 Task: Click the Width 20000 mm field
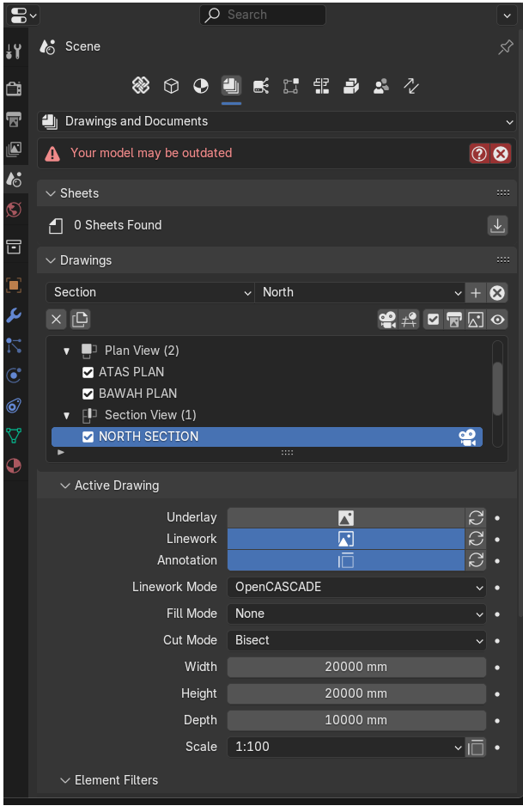point(356,667)
